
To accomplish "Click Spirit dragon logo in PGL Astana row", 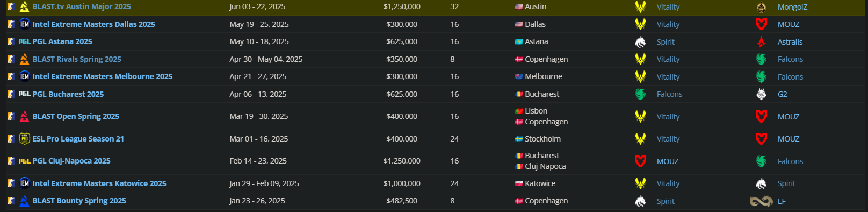I will click(x=640, y=41).
